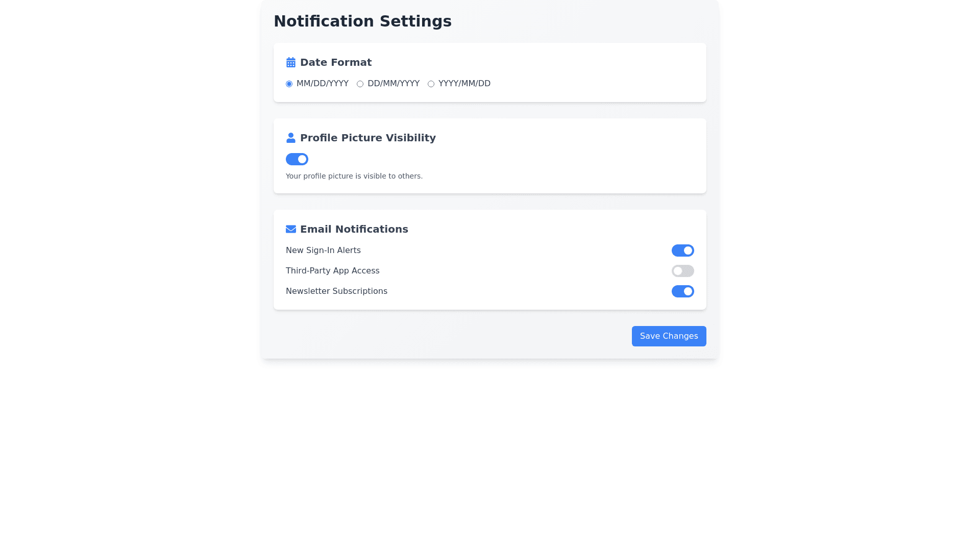Viewport: 980px width, 551px height.
Task: Enable the Third-Party App Access toggle
Action: click(x=682, y=271)
